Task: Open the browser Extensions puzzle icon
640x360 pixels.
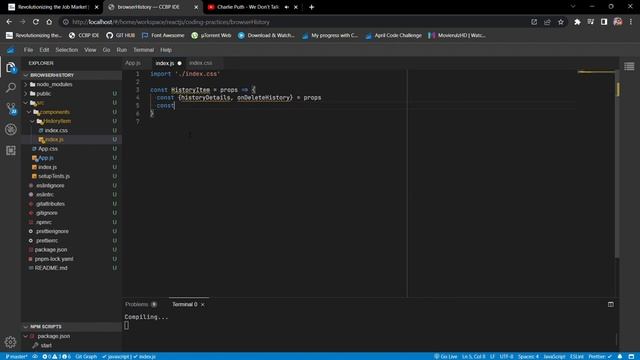Action: (x=577, y=22)
